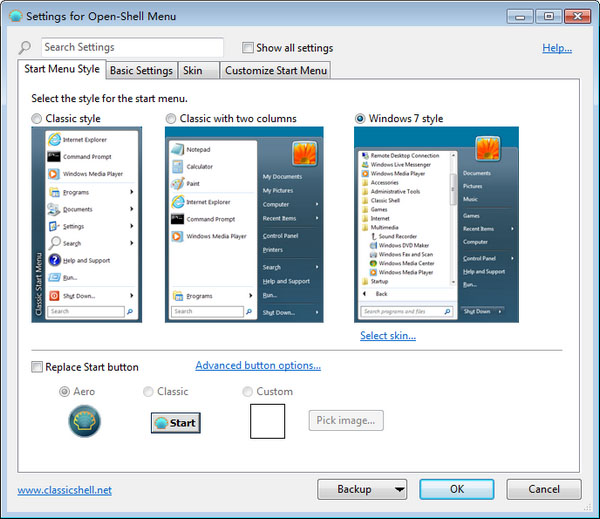Open the Customize Start Menu tab
600x519 pixels.
[x=276, y=71]
